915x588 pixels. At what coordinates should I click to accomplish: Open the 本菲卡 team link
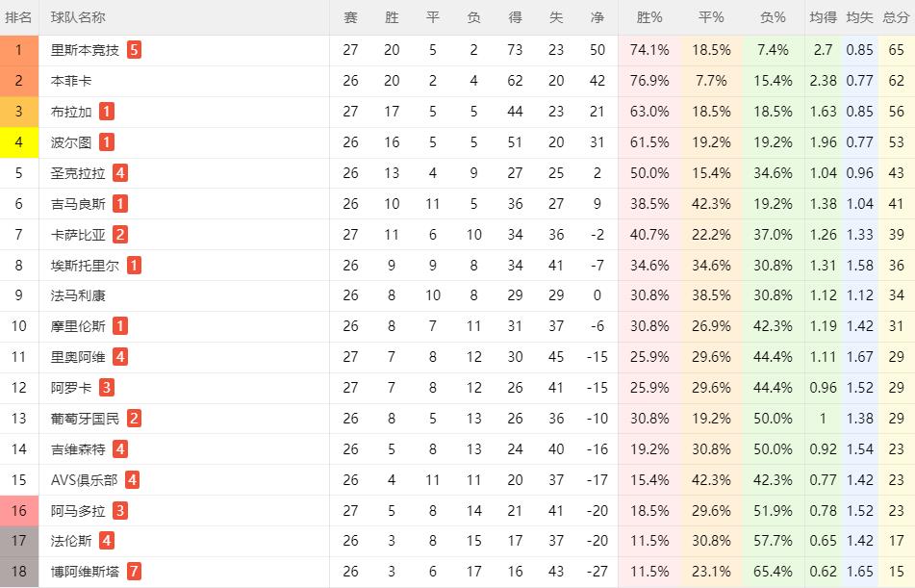(x=71, y=81)
